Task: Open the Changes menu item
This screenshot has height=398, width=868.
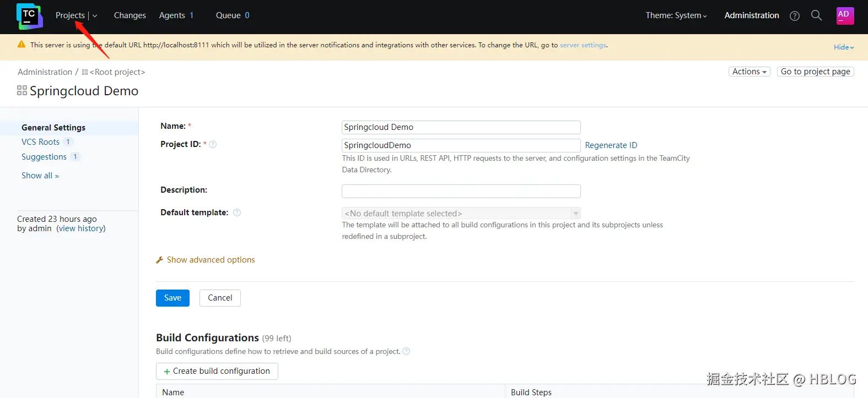Action: point(130,15)
